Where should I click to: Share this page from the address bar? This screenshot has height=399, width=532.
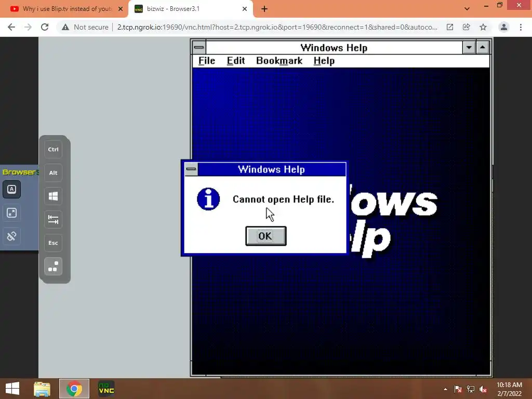coord(467,27)
